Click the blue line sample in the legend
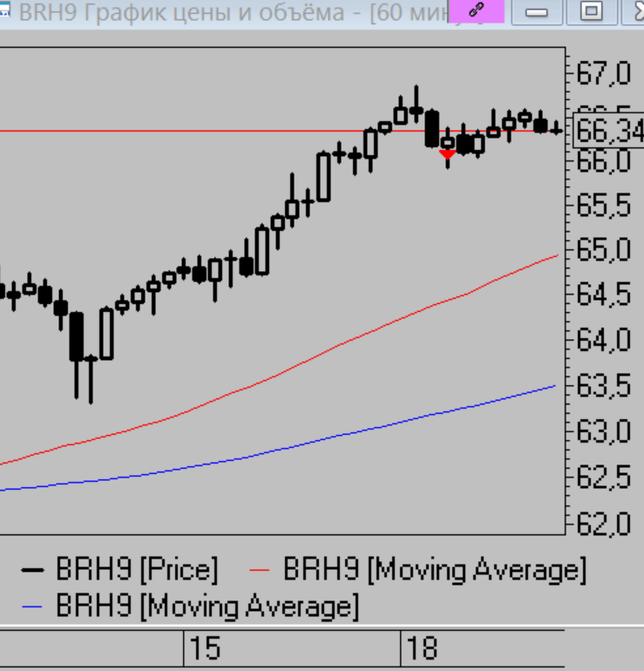The image size is (644, 671). click(x=33, y=606)
